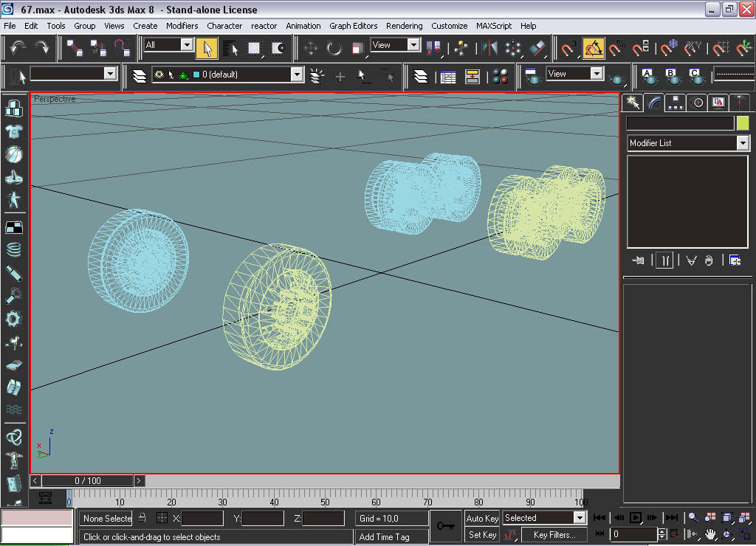
Task: Toggle Auto Key animation mode
Action: tap(482, 518)
